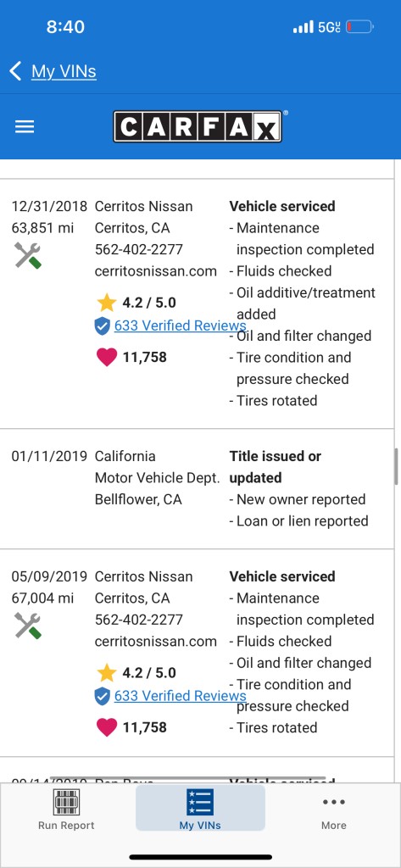Open the Run Report tab
The height and width of the screenshot is (868, 401).
click(66, 809)
